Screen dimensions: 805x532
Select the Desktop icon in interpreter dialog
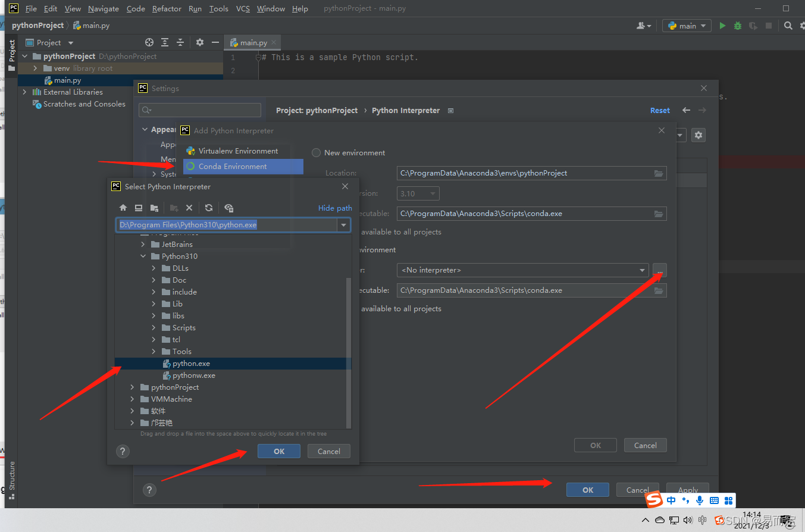click(139, 208)
